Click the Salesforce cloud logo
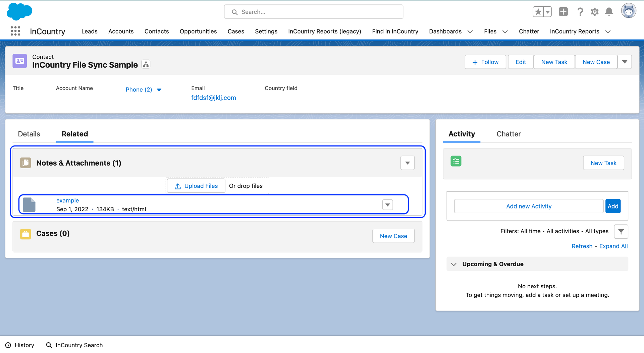This screenshot has height=353, width=644. [x=19, y=11]
